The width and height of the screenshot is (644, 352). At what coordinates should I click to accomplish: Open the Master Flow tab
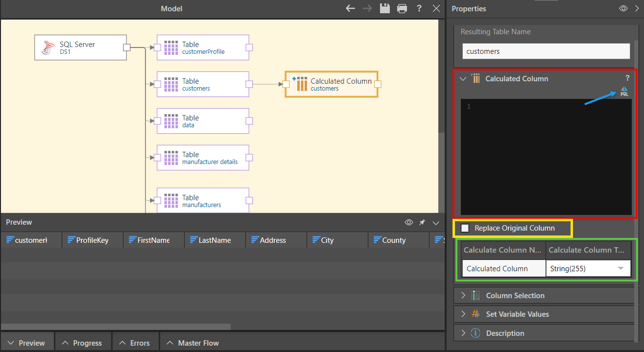click(x=192, y=343)
